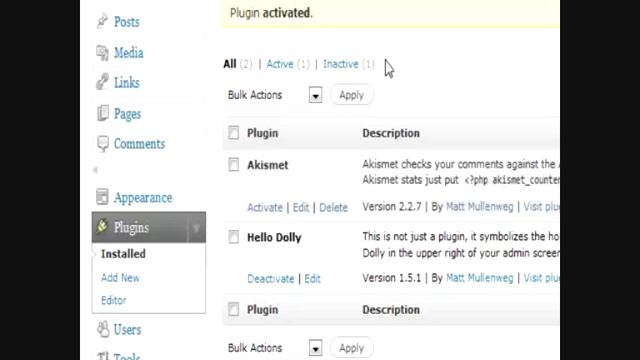Open the Installed plugins submenu item

[x=123, y=254]
